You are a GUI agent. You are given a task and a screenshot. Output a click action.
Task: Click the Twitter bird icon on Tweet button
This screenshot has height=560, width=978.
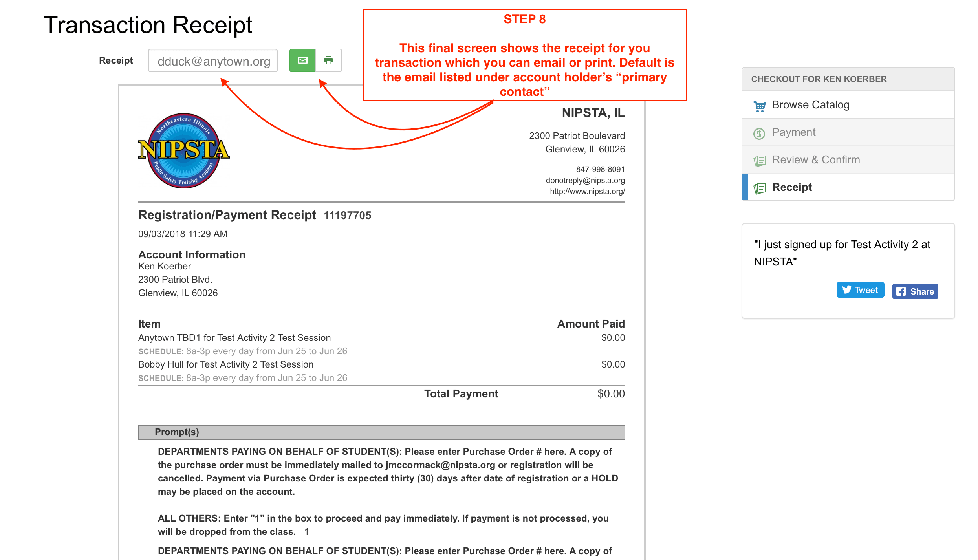pyautogui.click(x=847, y=290)
